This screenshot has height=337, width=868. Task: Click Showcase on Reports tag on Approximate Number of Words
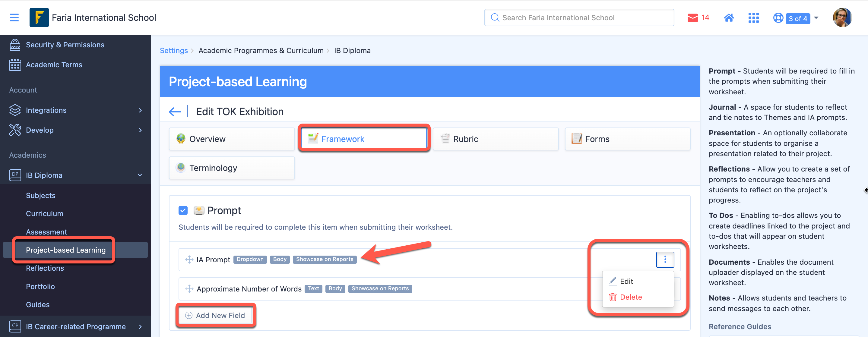coord(380,288)
